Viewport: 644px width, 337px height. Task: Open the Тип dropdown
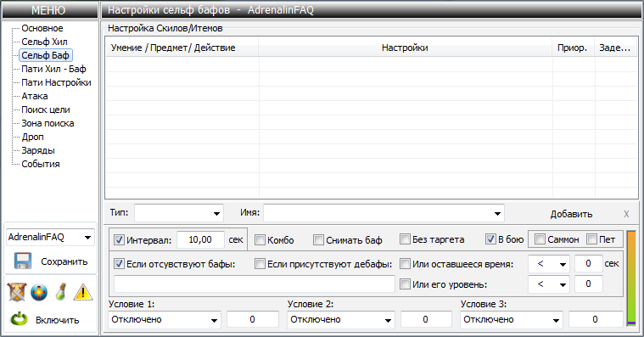pyautogui.click(x=179, y=213)
